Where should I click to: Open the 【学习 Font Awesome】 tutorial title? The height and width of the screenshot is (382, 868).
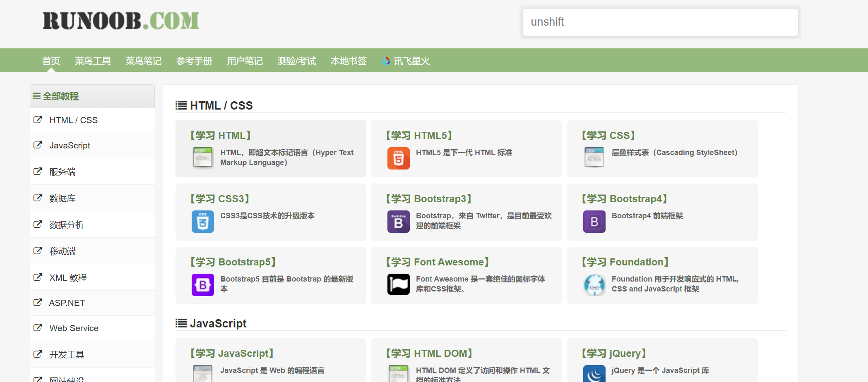click(x=437, y=262)
